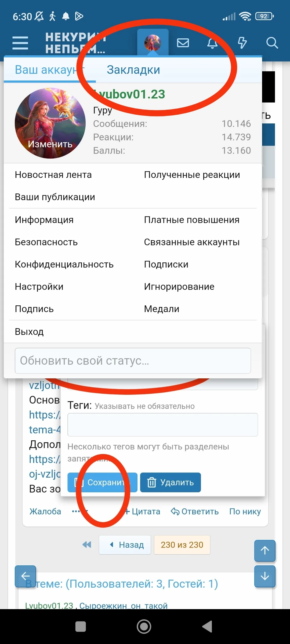This screenshot has width=290, height=644.
Task: Go back with the Назад button
Action: pos(125,545)
